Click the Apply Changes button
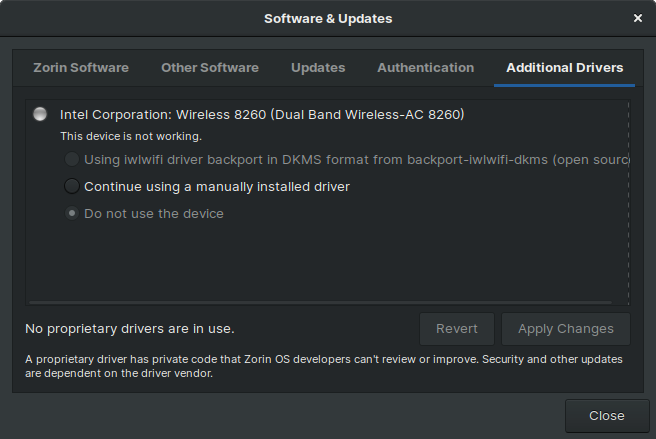The height and width of the screenshot is (439, 656). coord(565,328)
